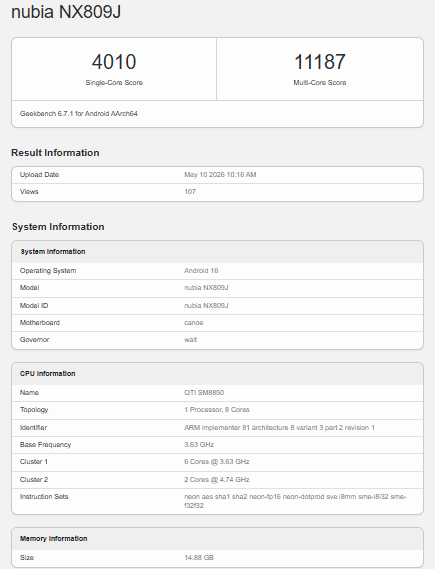435x569 pixels.
Task: Click the 'Topology' row label
Action: (34, 410)
